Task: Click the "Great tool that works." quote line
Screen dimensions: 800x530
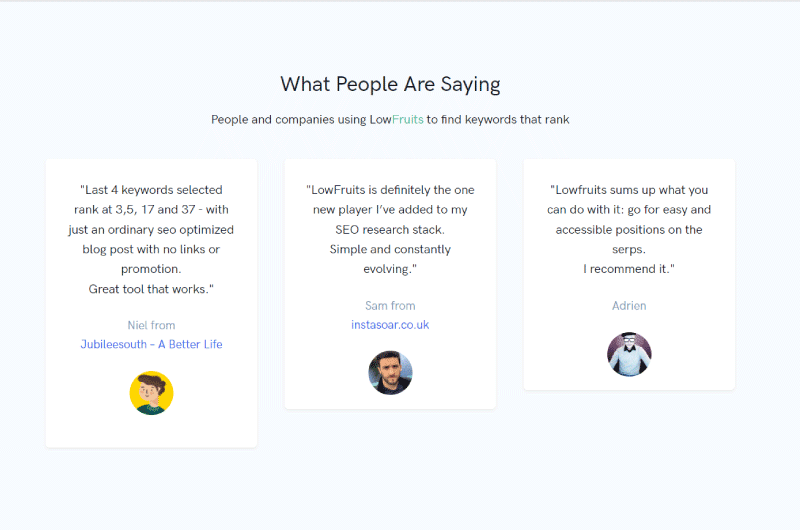Action: coord(152,289)
